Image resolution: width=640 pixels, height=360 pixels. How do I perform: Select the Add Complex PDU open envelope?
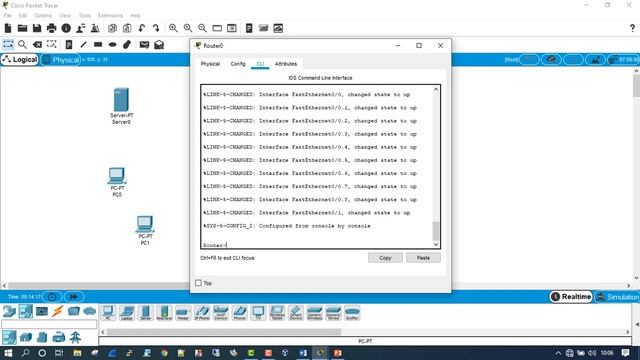pos(159,44)
